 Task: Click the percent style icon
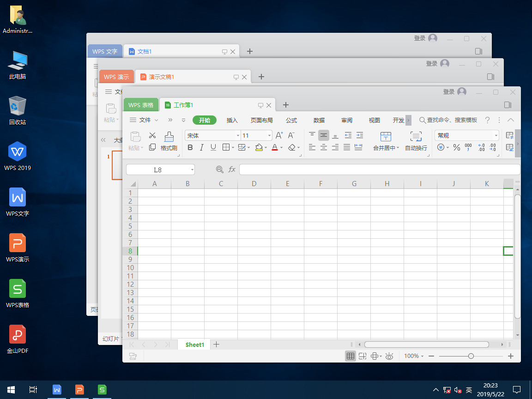tap(456, 148)
